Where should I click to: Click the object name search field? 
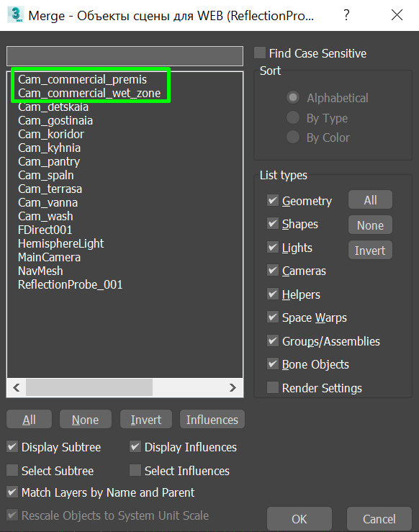coord(125,56)
